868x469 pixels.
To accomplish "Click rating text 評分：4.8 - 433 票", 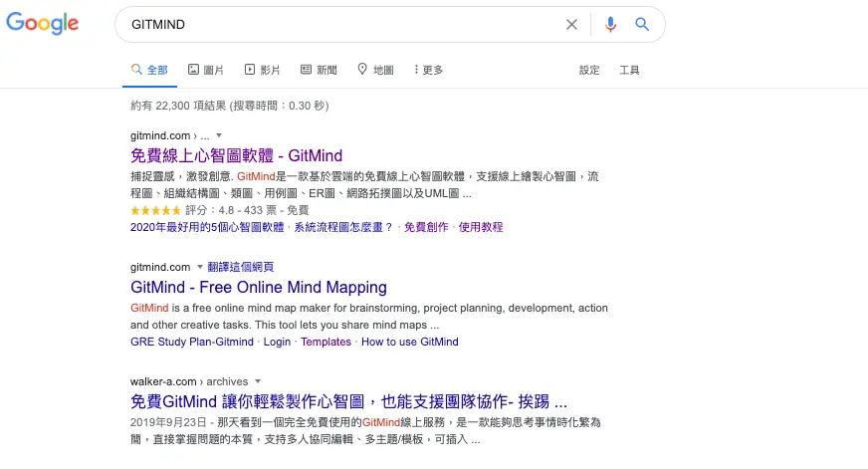I will point(231,210).
